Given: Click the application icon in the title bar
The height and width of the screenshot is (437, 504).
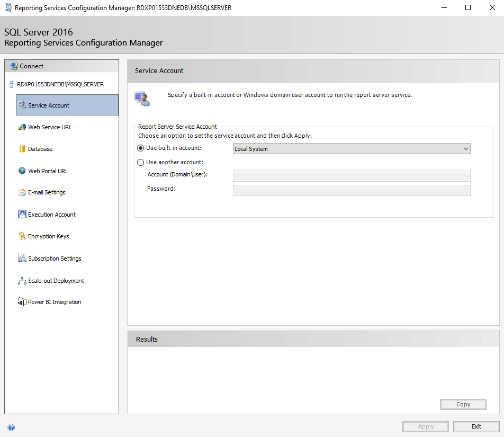Looking at the screenshot, I should 8,8.
